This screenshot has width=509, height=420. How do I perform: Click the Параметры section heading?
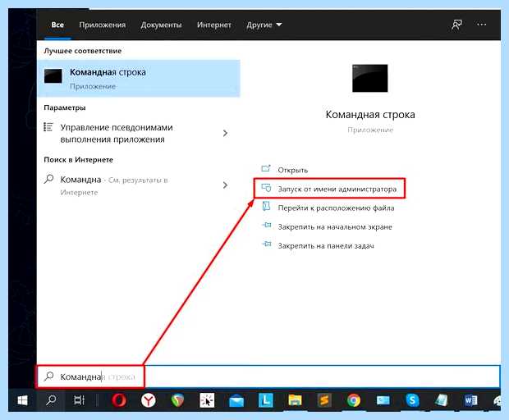pos(65,107)
